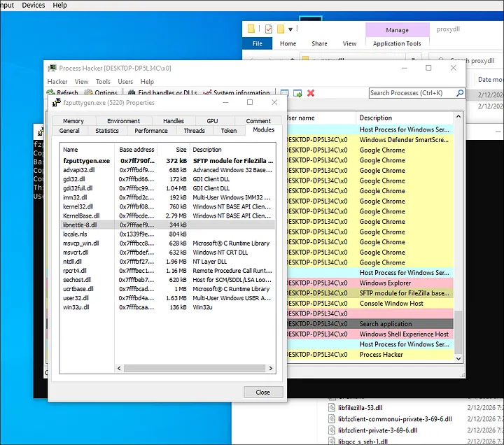This screenshot has height=445, width=504.
Task: Open the View menu in Process Hacker
Action: tap(81, 82)
